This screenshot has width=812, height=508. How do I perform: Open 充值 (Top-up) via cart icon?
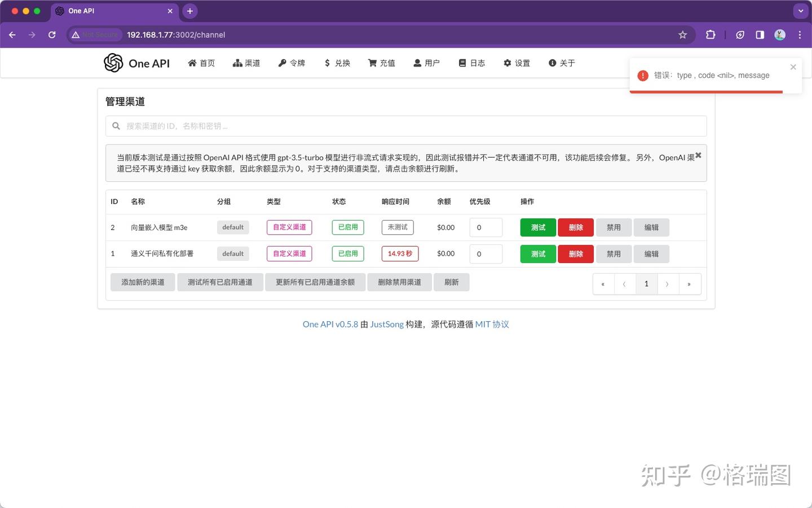point(381,63)
